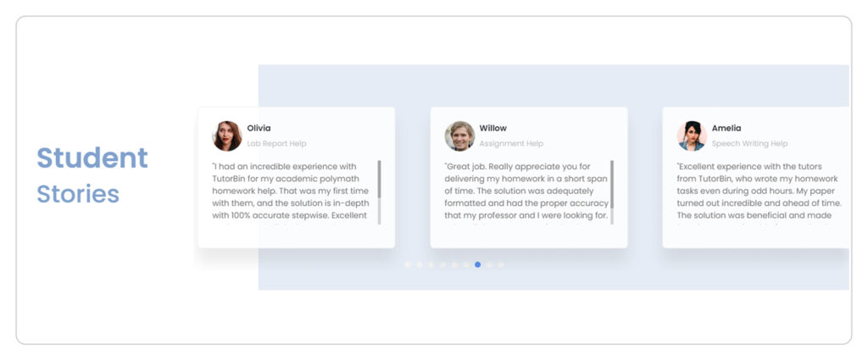Click the active blue carousel dot
This screenshot has height=360, width=868.
[478, 265]
